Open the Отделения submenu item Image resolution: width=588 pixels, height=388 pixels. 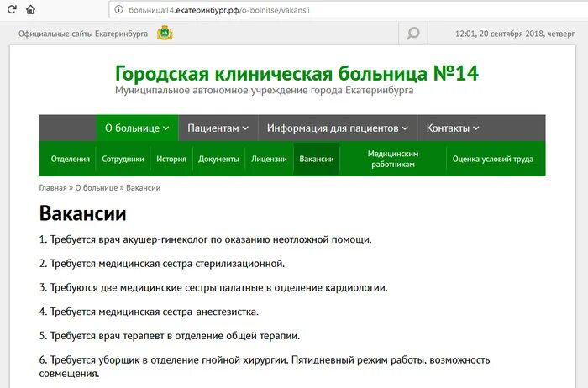71,159
